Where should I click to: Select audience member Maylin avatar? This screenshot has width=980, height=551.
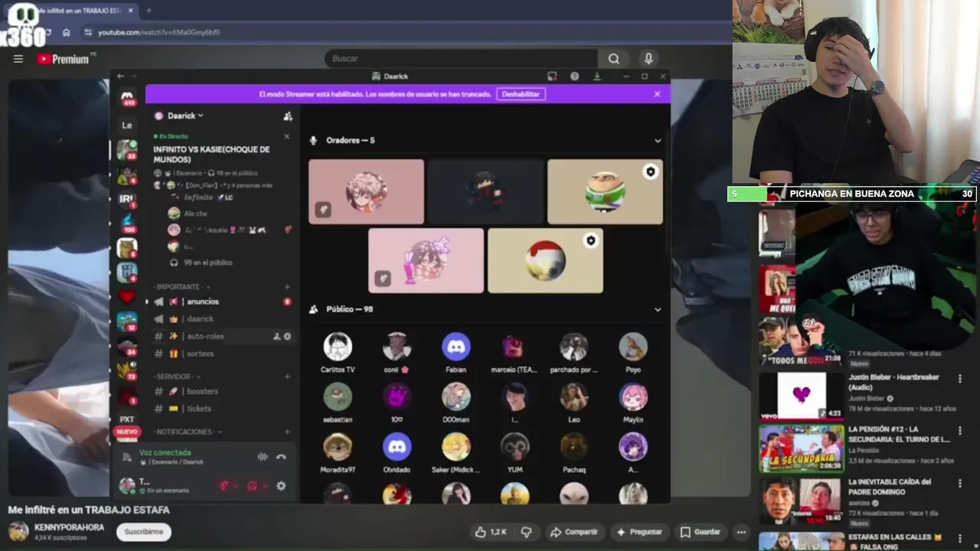(x=633, y=396)
